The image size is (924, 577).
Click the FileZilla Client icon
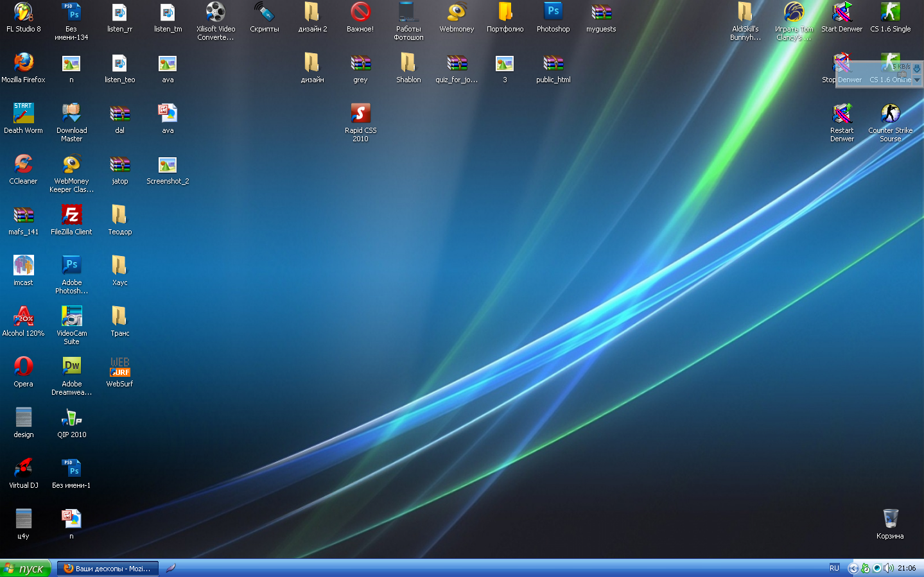pyautogui.click(x=71, y=215)
